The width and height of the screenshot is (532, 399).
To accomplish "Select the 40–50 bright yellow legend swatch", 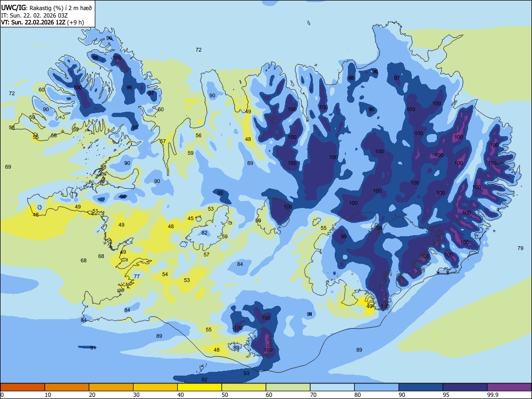I will coord(199,387).
